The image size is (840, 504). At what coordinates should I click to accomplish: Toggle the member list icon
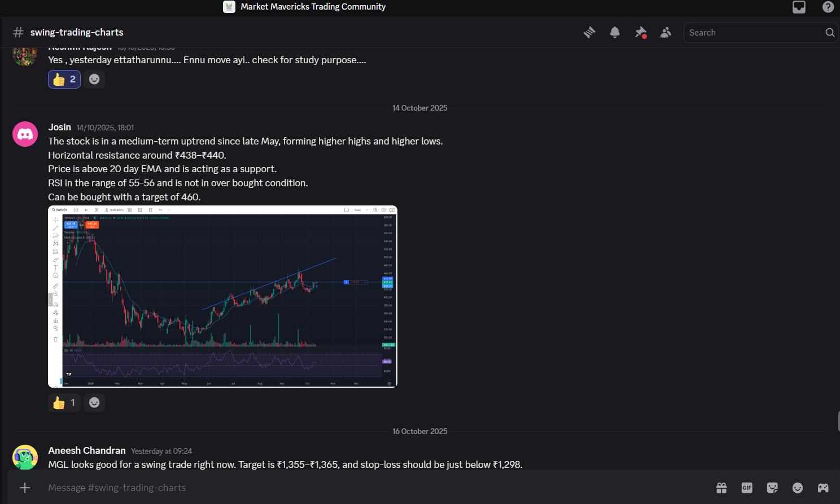point(666,33)
